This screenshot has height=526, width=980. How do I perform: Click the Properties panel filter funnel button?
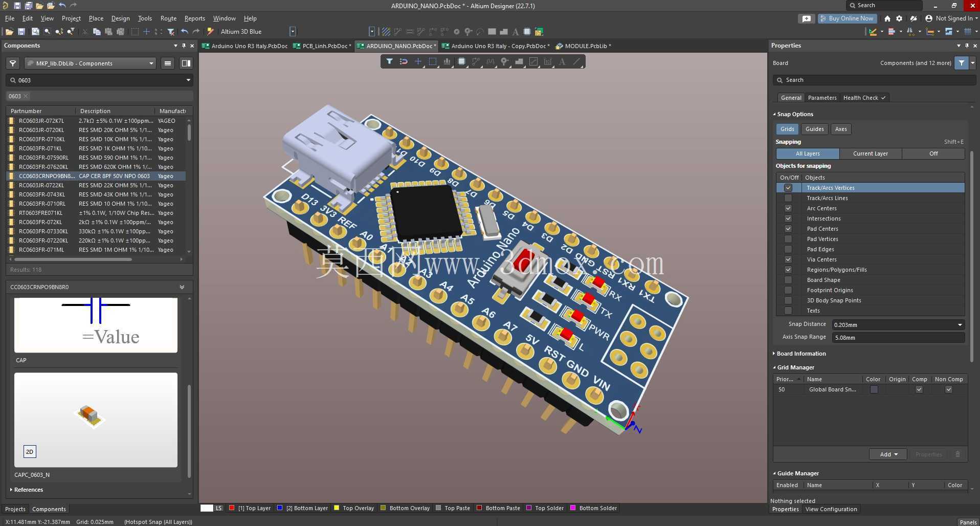click(x=962, y=63)
